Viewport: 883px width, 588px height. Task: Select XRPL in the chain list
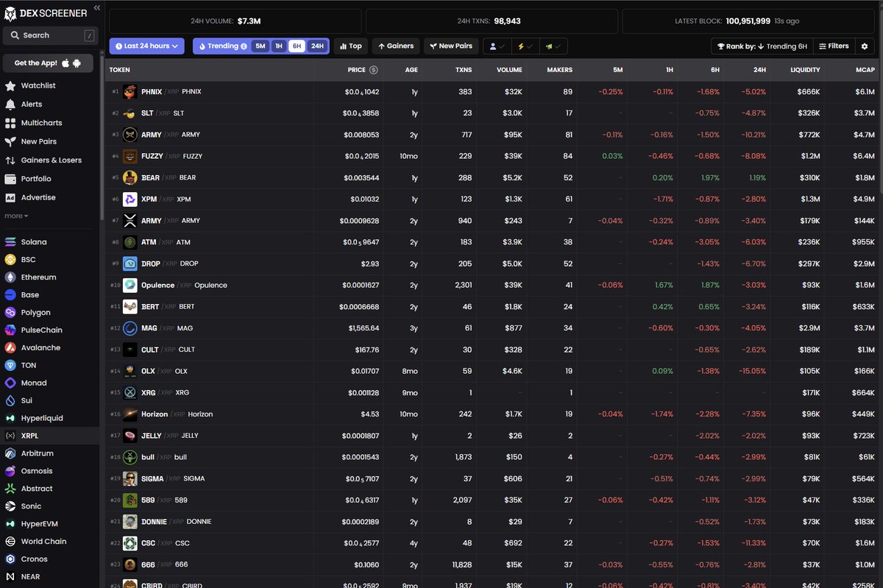click(x=50, y=436)
